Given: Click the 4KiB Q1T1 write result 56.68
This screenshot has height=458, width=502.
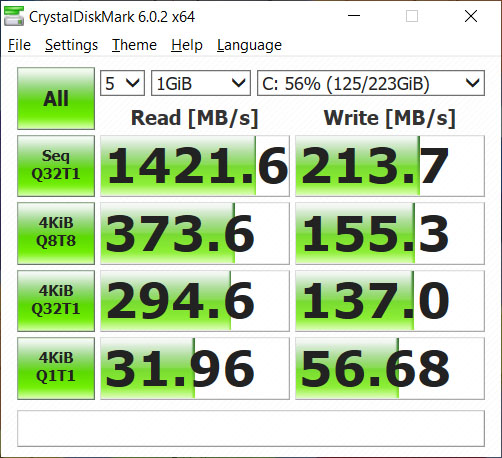Looking at the screenshot, I should coord(390,368).
